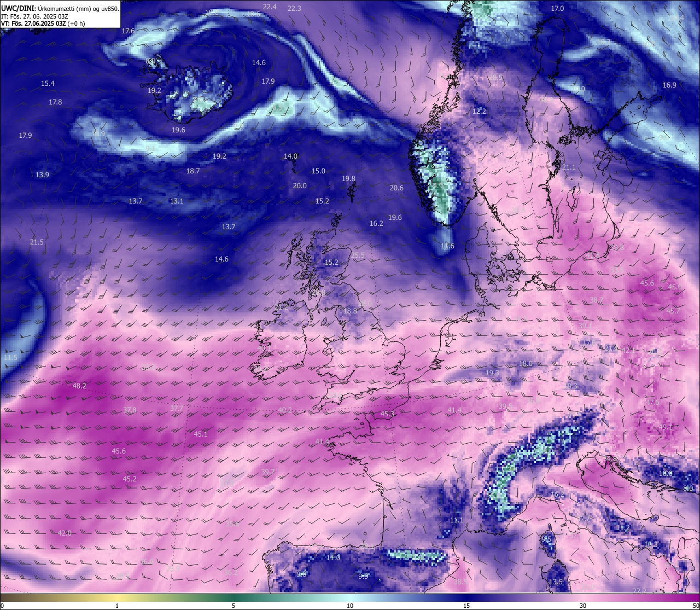The height and width of the screenshot is (610, 700).
Task: Click the 20.0 value over the Atlantic
Action: click(x=300, y=186)
